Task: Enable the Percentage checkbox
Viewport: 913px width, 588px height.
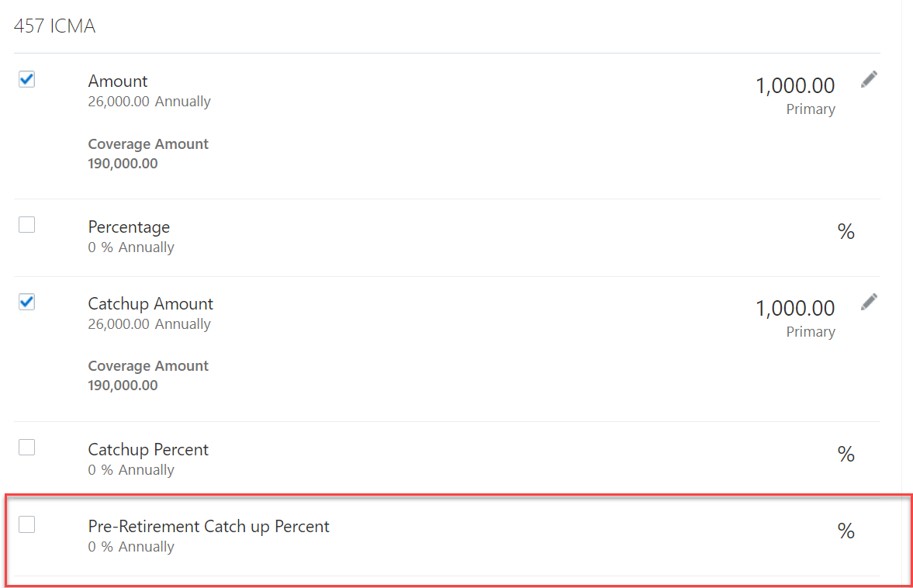Action: tap(27, 225)
